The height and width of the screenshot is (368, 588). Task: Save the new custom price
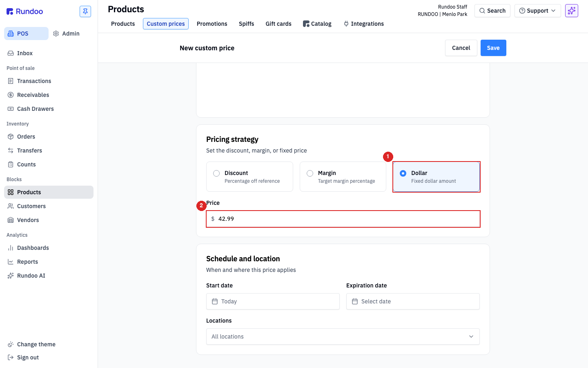(x=493, y=48)
